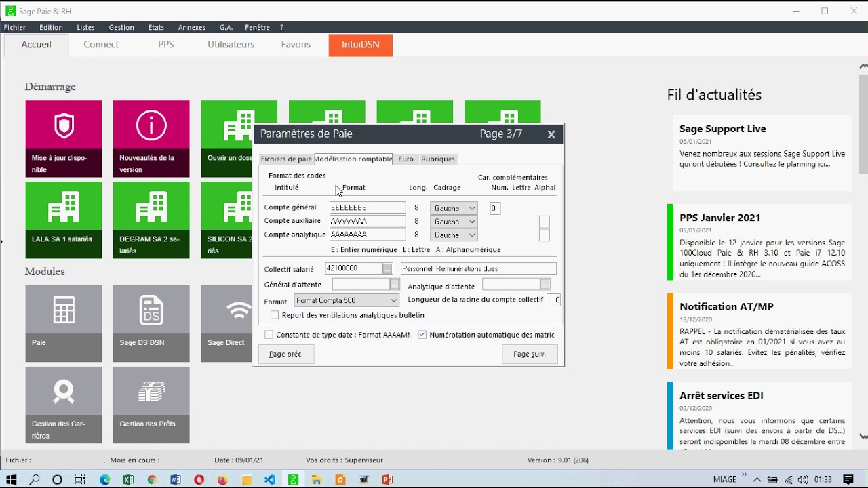The height and width of the screenshot is (488, 868).
Task: Click the Ouvrir un dossier tile
Action: click(x=227, y=139)
